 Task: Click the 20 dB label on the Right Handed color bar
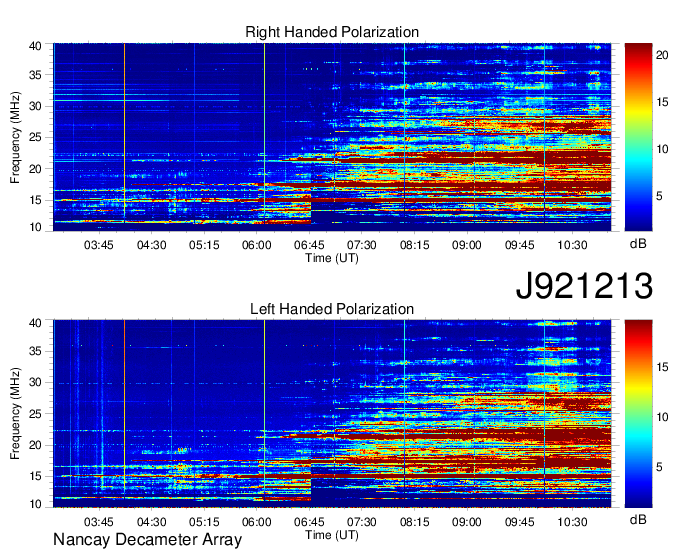click(x=662, y=55)
